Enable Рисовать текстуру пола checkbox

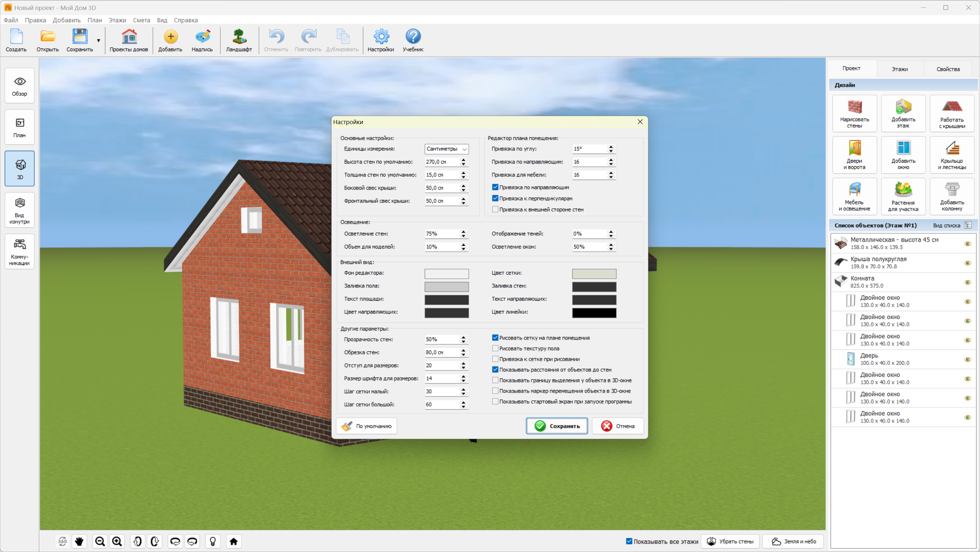[x=495, y=348]
